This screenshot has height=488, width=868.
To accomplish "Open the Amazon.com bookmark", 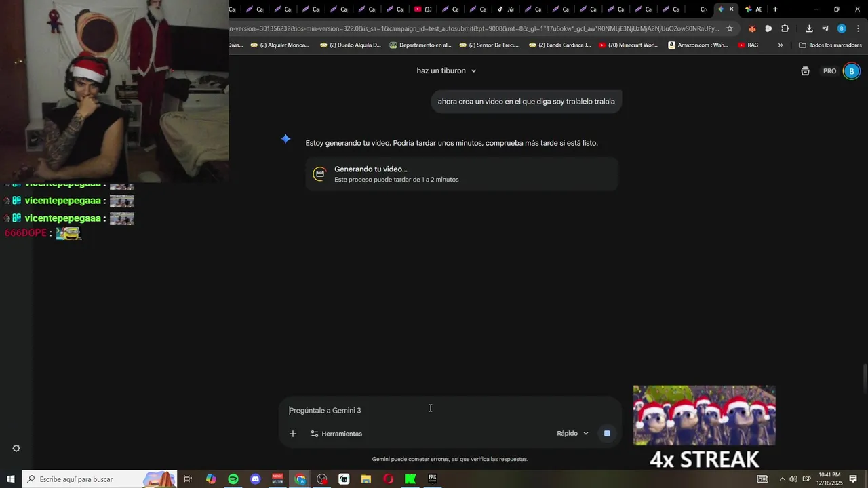I will pos(698,45).
